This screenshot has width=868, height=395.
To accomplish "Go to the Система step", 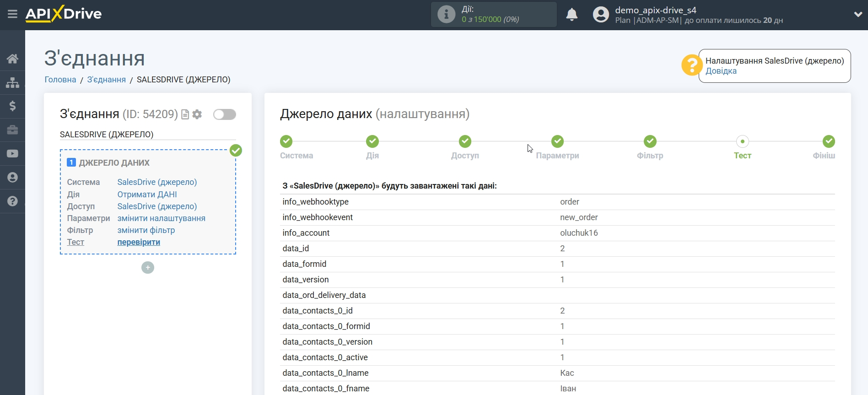I will (x=286, y=141).
